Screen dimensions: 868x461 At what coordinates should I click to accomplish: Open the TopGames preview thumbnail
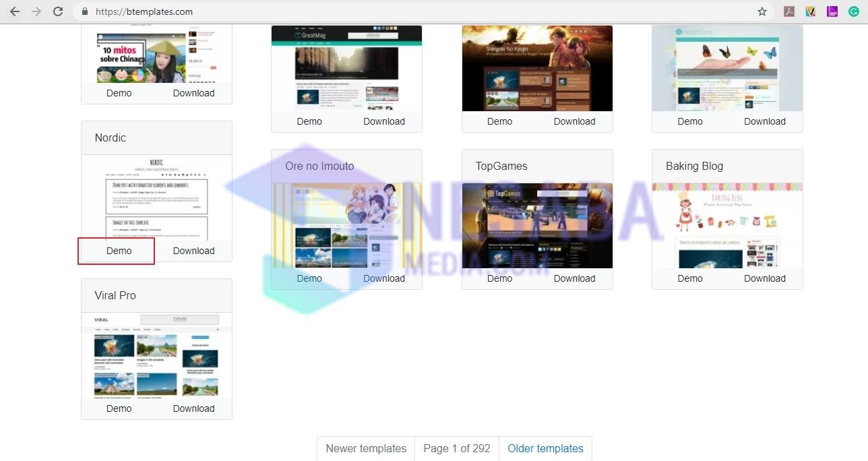coord(537,225)
